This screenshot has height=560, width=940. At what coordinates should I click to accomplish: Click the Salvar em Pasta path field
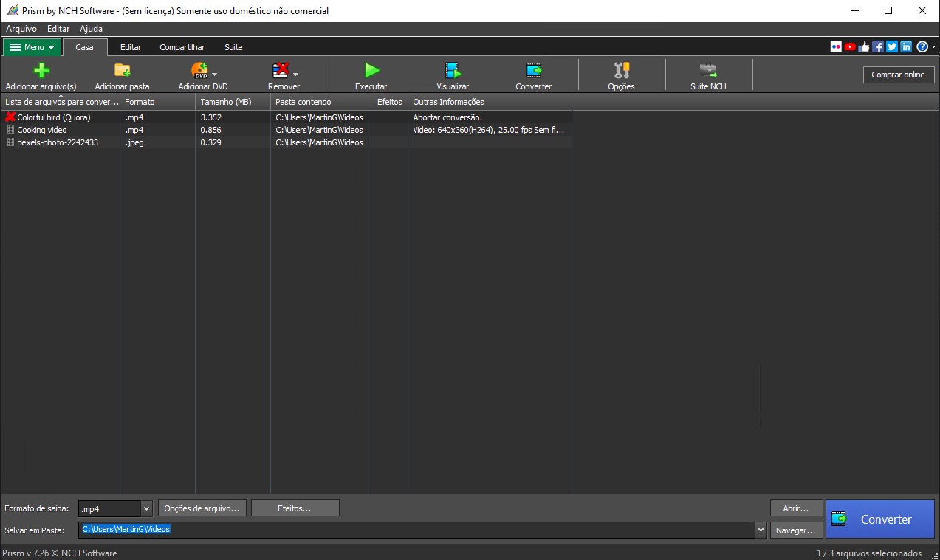417,530
